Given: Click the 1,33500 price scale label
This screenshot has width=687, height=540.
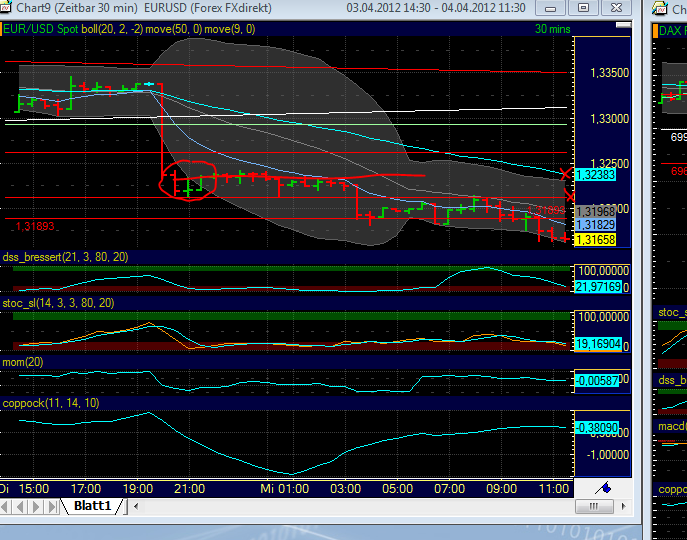Looking at the screenshot, I should pos(609,73).
